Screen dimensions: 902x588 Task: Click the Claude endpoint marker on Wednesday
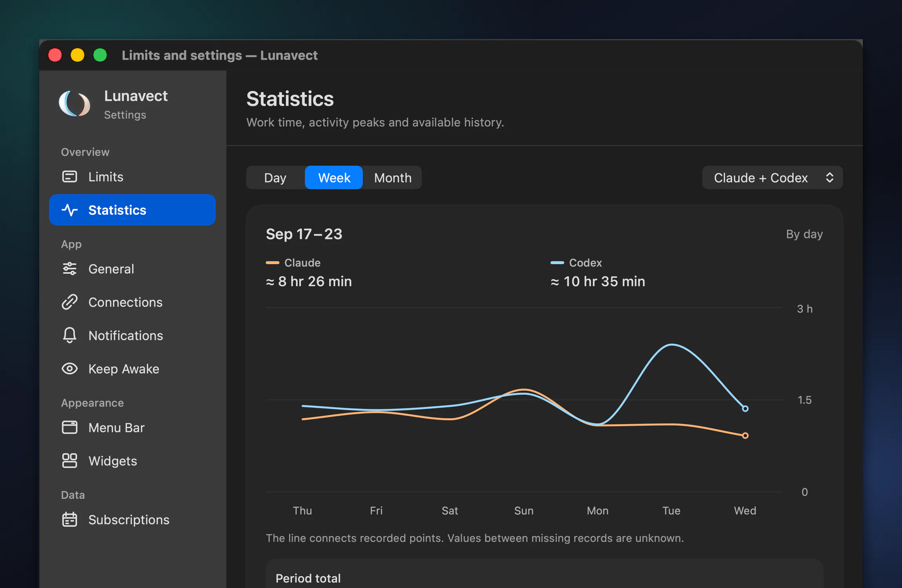pos(745,436)
